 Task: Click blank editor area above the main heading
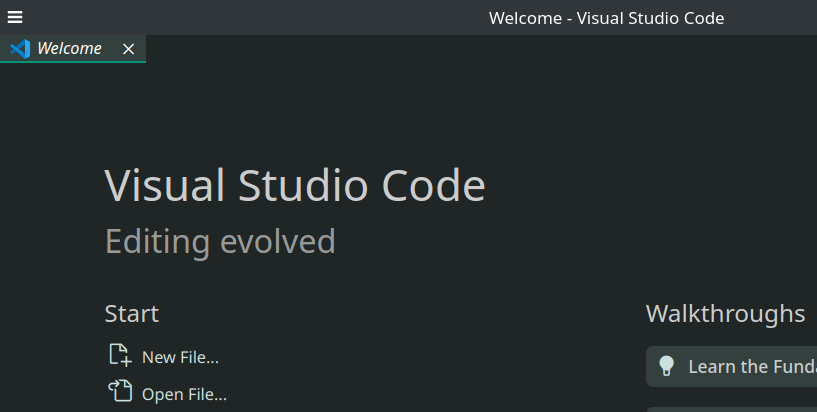tap(400, 110)
